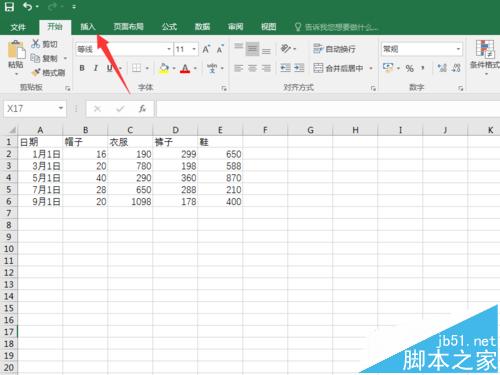Open the Fill Color dropdown arrow
The width and height of the screenshot is (500, 375).
tap(174, 68)
